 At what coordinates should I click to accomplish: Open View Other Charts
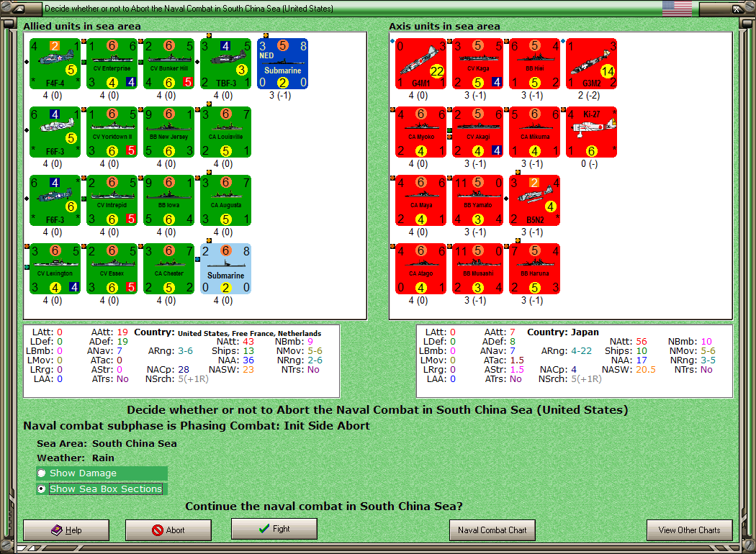690,530
